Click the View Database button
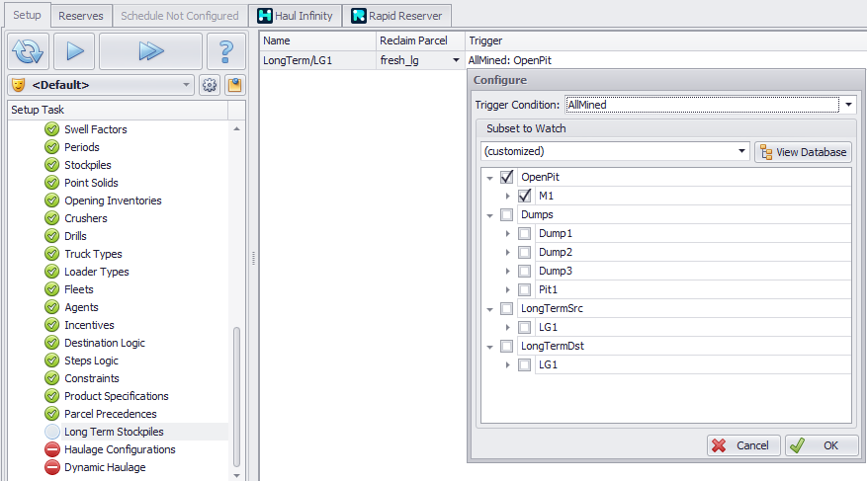Screen dimensions: 868x481 (803, 152)
